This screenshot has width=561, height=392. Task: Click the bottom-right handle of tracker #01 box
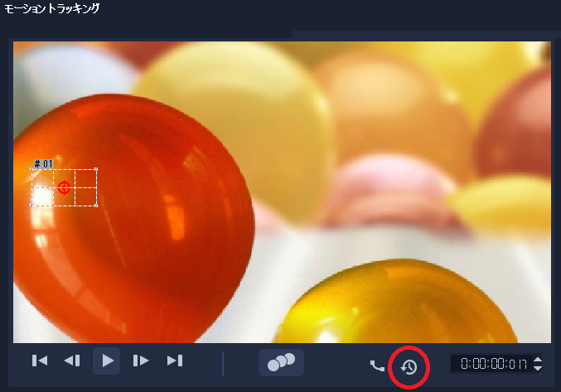(x=96, y=206)
